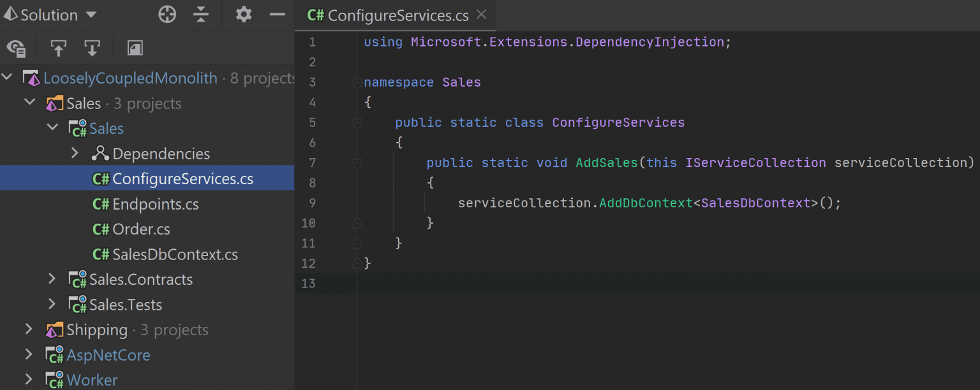Collapse the code fold at line 10

click(357, 223)
